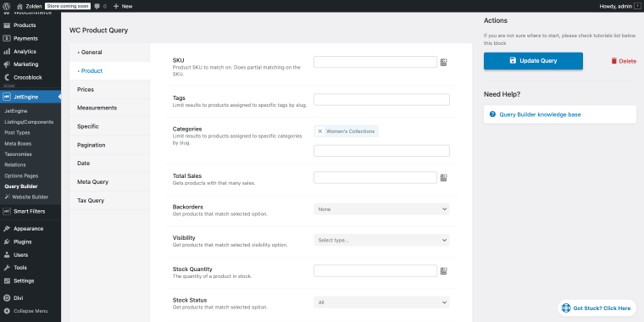
Task: Open Post Types submenu item
Action: tap(17, 133)
